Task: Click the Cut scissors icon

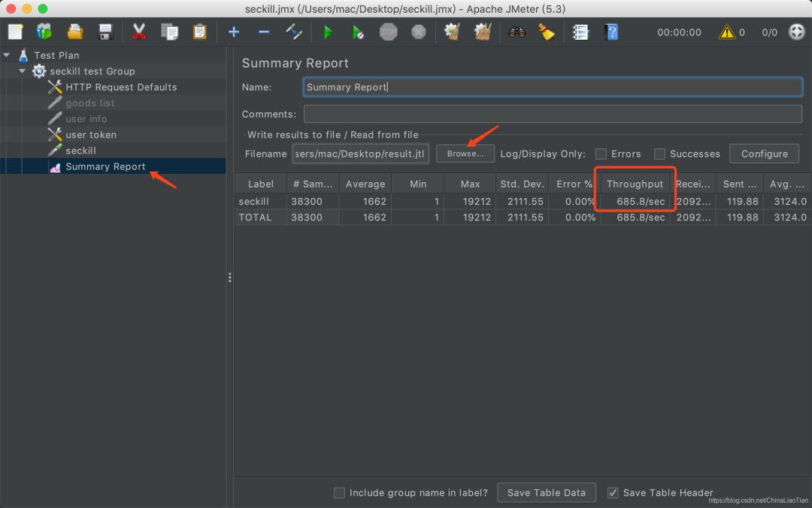Action: click(x=138, y=32)
